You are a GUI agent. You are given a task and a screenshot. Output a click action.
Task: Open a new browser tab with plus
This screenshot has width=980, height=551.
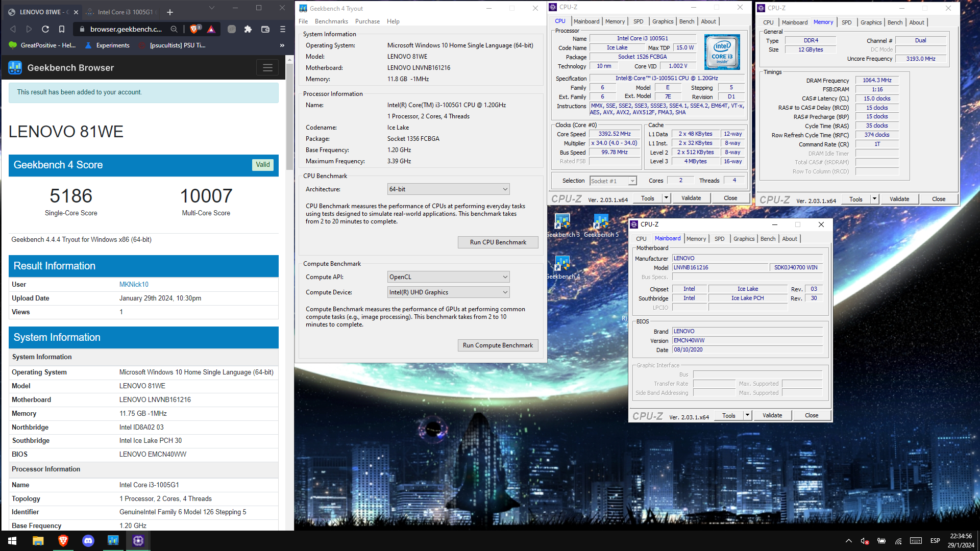click(x=170, y=12)
